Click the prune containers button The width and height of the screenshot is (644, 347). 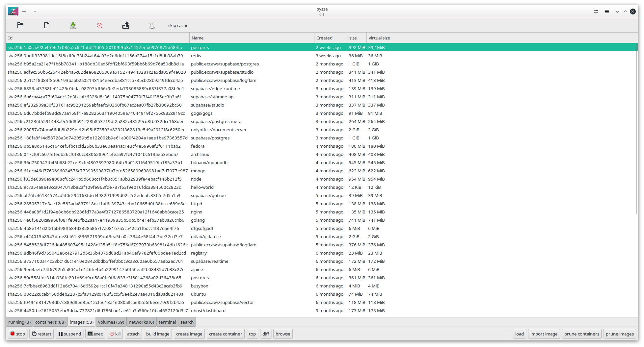tap(582, 334)
